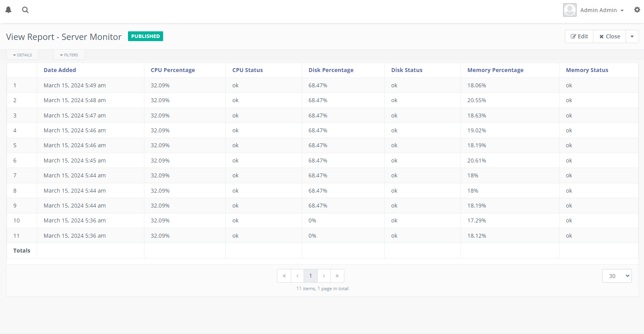Click the Edit report button
The width and height of the screenshot is (644, 334).
click(x=579, y=36)
